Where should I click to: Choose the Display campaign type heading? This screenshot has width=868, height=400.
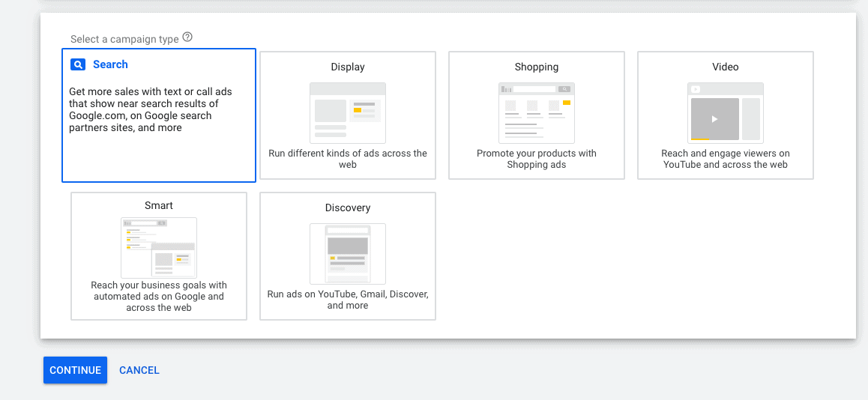point(348,67)
